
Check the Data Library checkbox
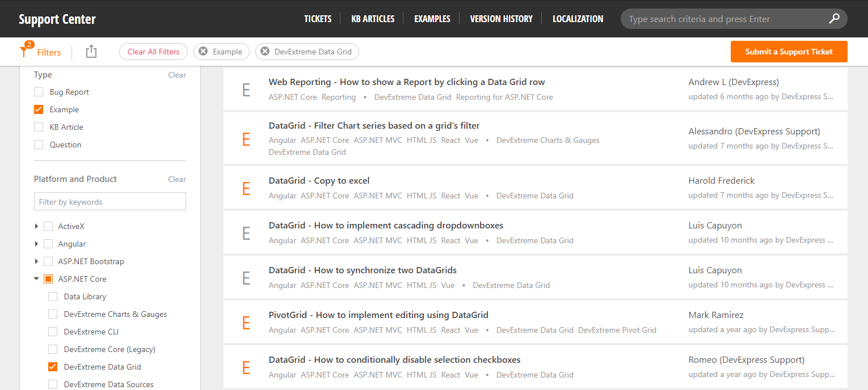(53, 296)
